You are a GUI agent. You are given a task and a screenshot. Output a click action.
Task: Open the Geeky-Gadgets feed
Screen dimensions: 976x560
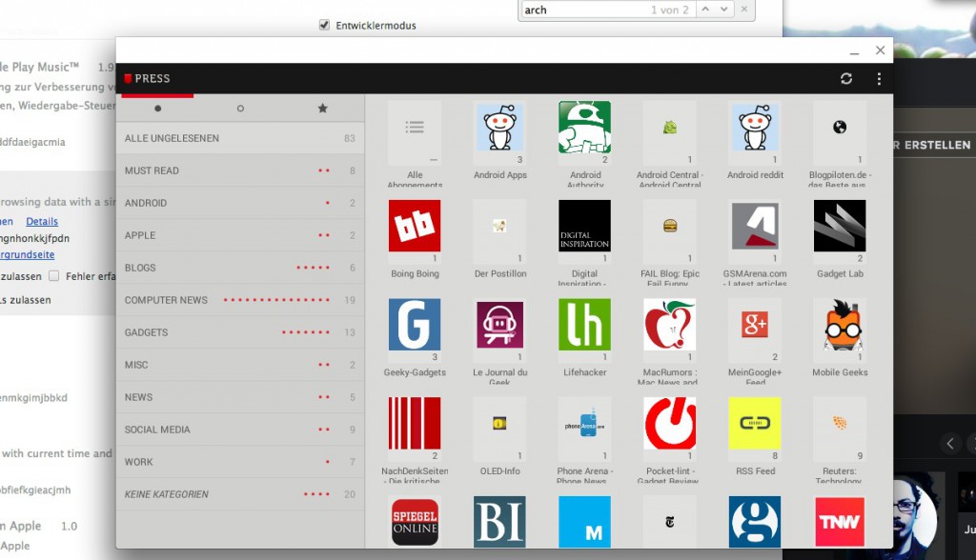[415, 325]
